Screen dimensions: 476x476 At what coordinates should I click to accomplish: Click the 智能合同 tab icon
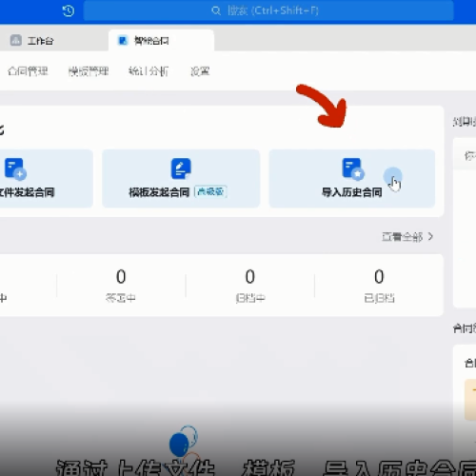(x=123, y=40)
